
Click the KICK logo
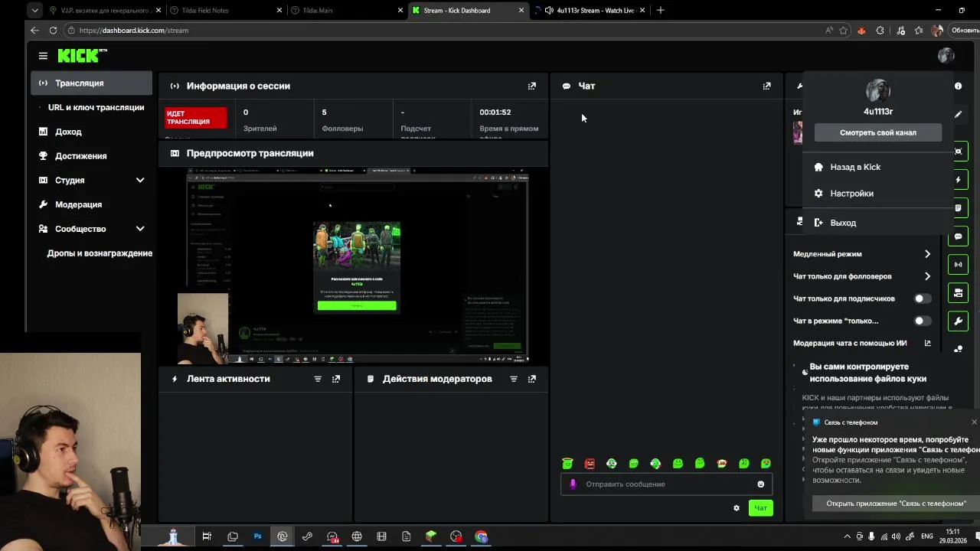[x=82, y=56]
